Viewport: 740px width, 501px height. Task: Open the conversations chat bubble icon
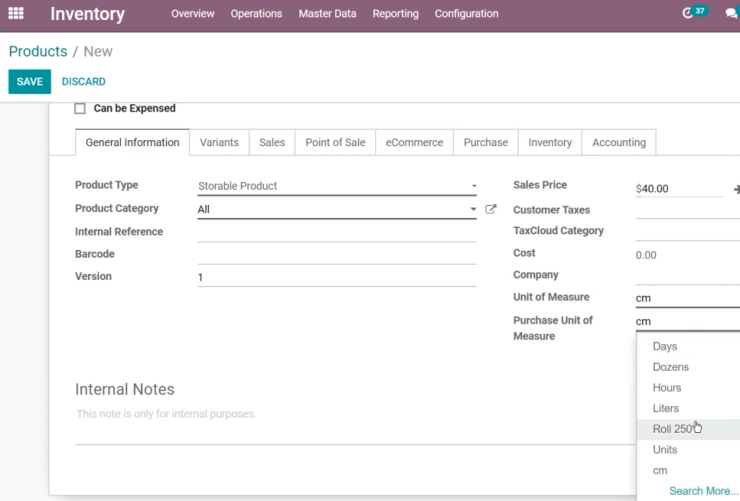click(732, 13)
